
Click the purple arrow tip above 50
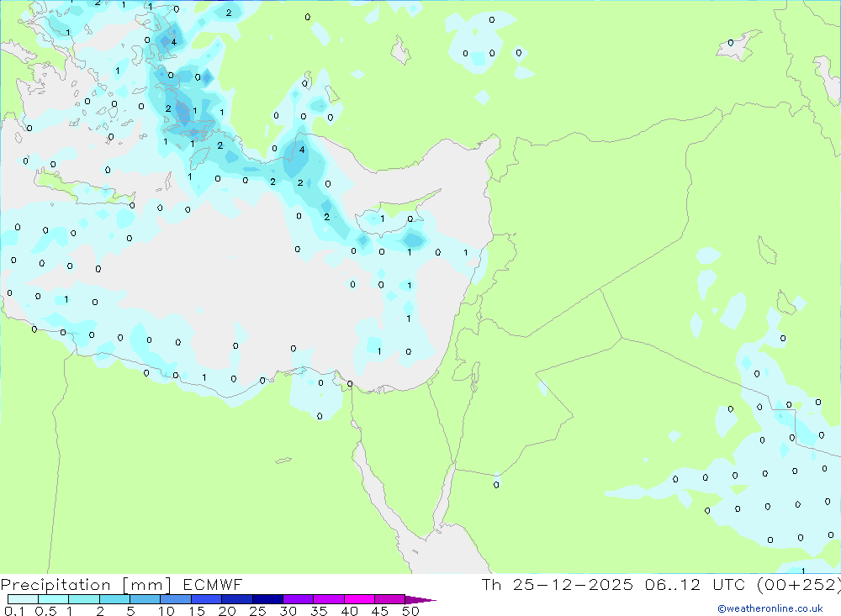coord(420,600)
